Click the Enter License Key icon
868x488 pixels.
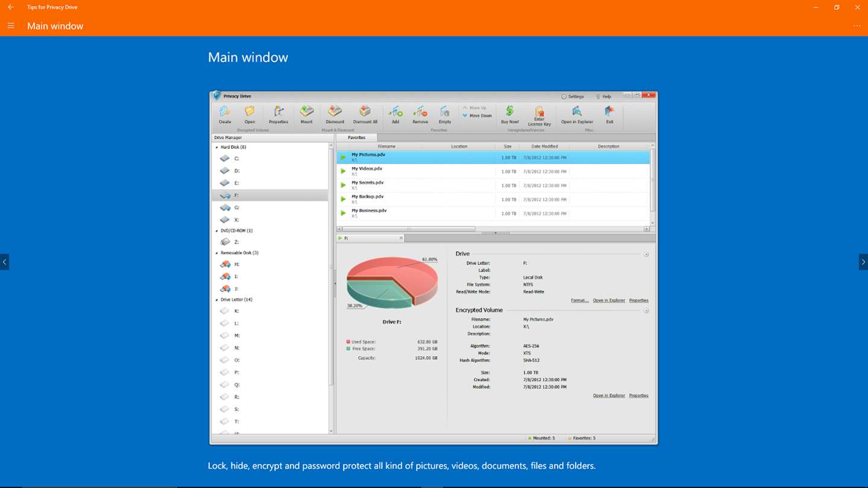click(x=539, y=116)
